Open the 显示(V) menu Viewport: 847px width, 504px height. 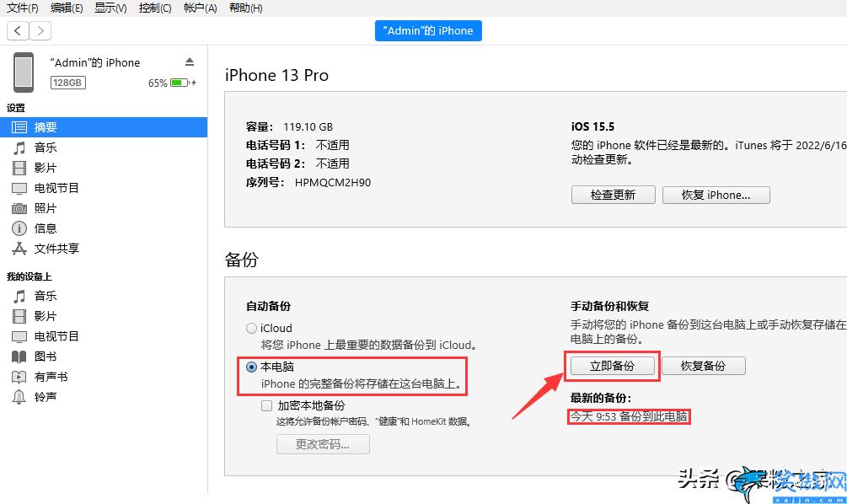(x=110, y=8)
